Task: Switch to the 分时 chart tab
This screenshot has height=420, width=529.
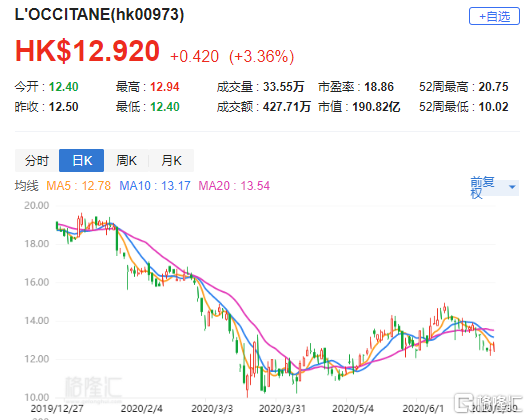Action: (x=37, y=161)
